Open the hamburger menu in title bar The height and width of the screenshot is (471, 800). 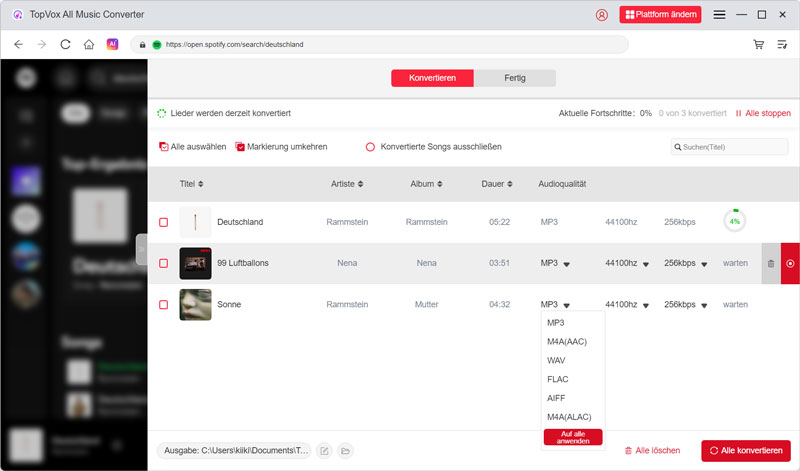coord(719,15)
